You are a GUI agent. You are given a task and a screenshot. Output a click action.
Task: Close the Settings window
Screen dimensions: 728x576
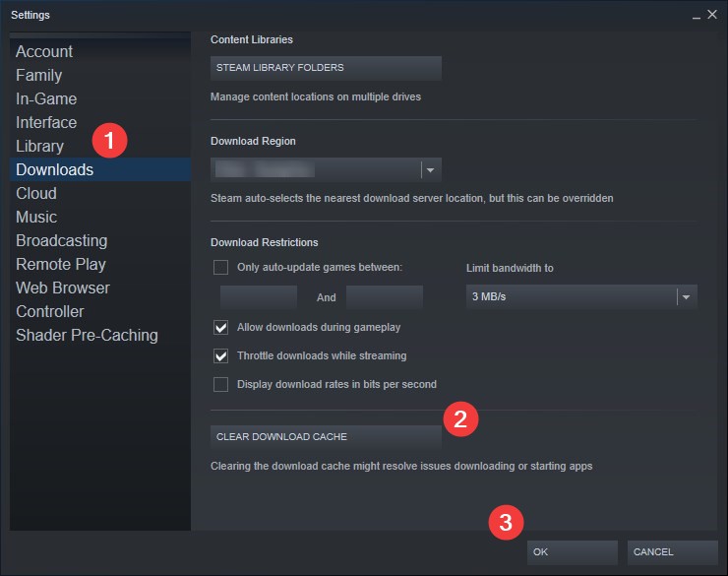(712, 15)
